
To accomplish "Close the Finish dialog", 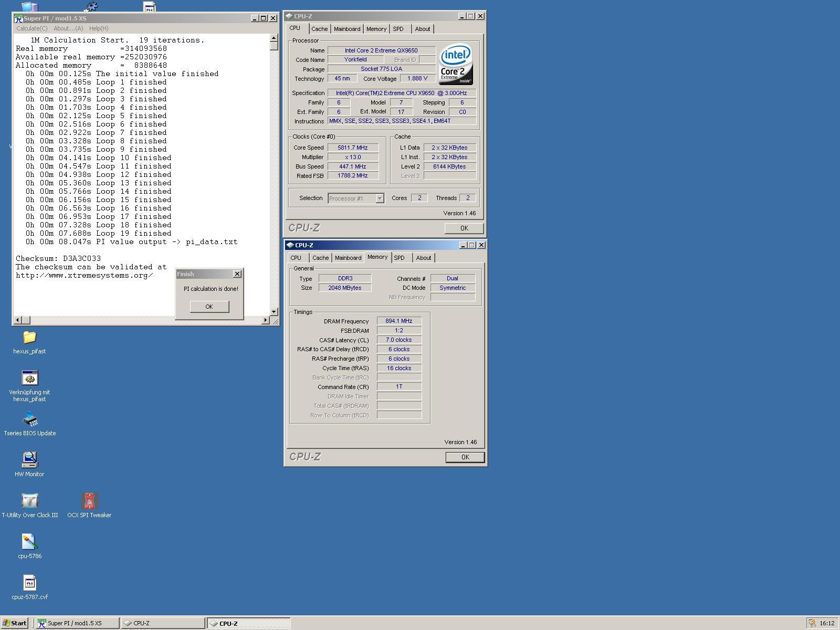I will coord(237,274).
